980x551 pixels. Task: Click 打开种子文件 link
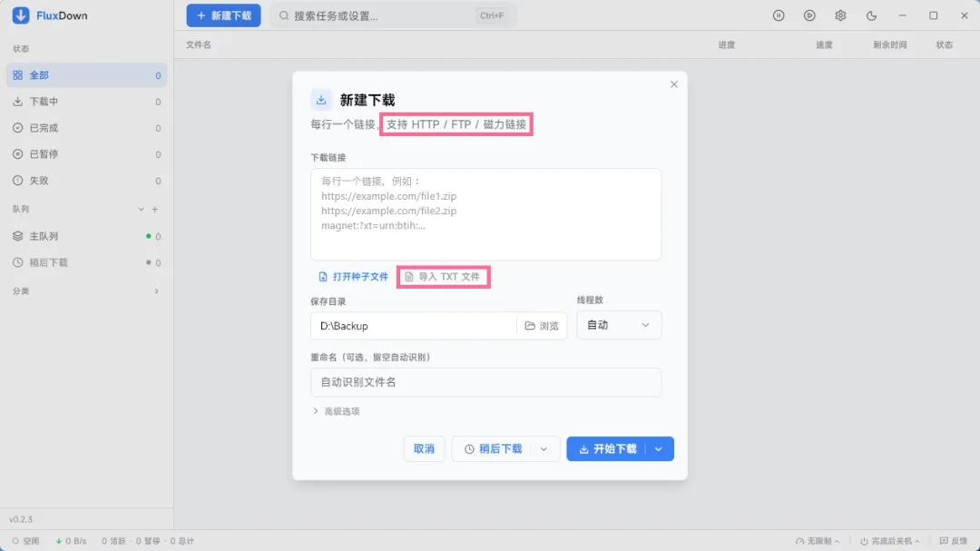353,277
